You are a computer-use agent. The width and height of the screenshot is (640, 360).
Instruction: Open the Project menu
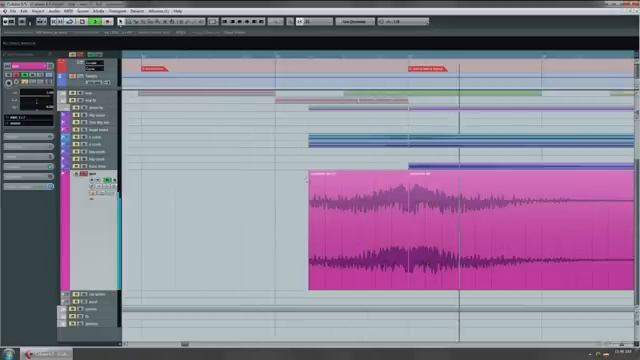tap(38, 11)
